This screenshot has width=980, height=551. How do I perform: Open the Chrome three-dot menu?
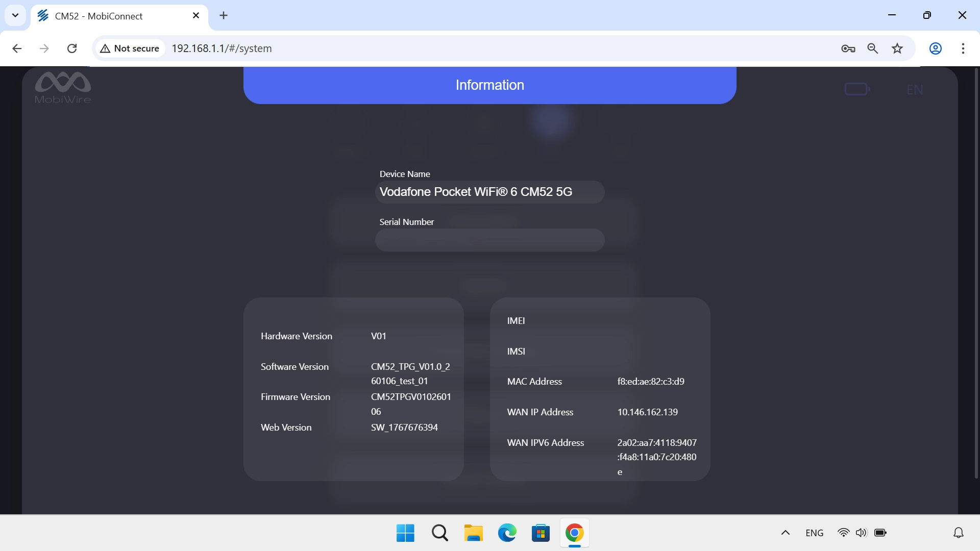coord(963,48)
